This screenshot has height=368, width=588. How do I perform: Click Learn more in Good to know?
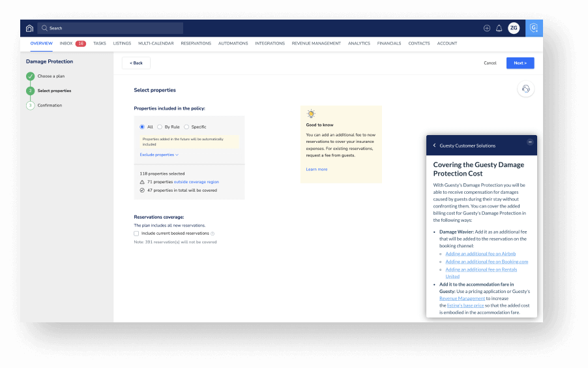pos(317,170)
